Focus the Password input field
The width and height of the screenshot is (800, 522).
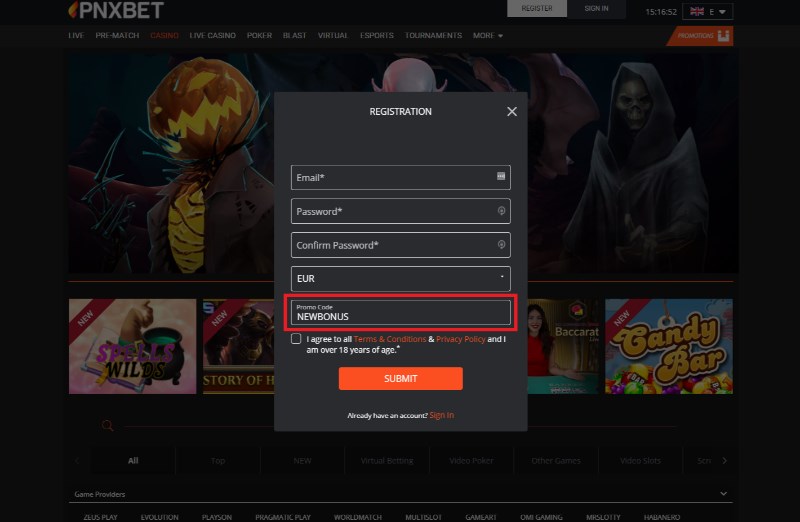[401, 211]
